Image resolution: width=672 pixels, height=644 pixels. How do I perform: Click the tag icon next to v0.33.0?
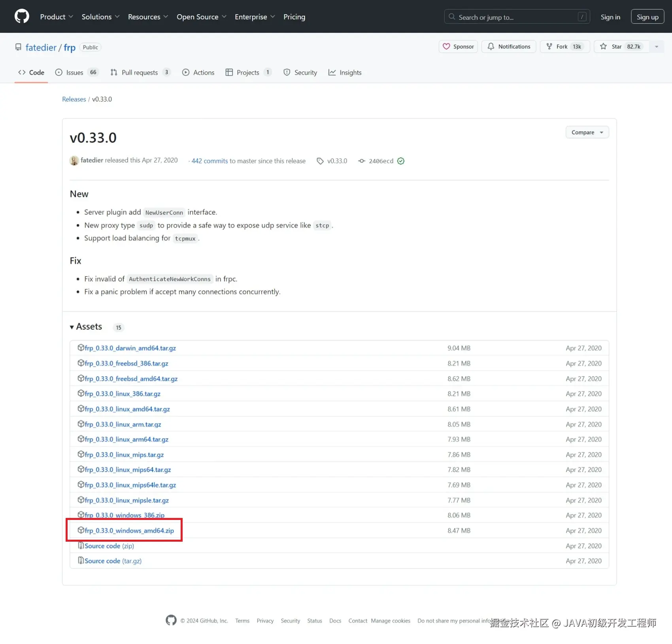[320, 161]
